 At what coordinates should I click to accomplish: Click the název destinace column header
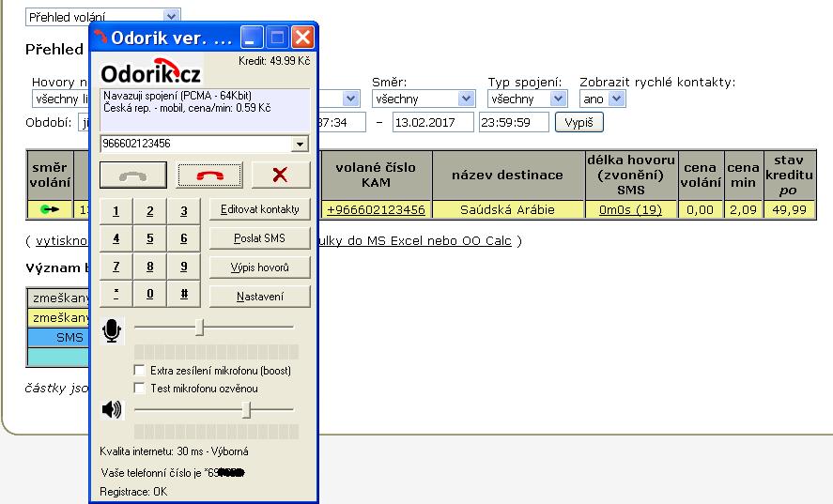click(507, 175)
